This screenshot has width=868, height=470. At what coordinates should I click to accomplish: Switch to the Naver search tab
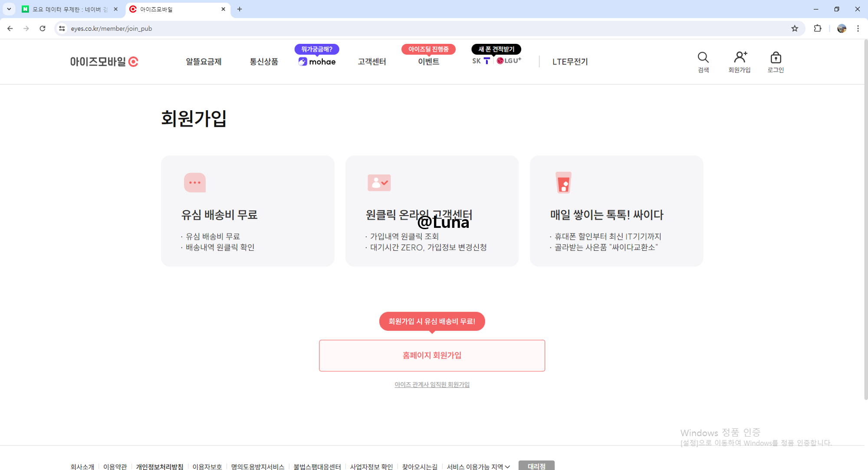pos(69,9)
